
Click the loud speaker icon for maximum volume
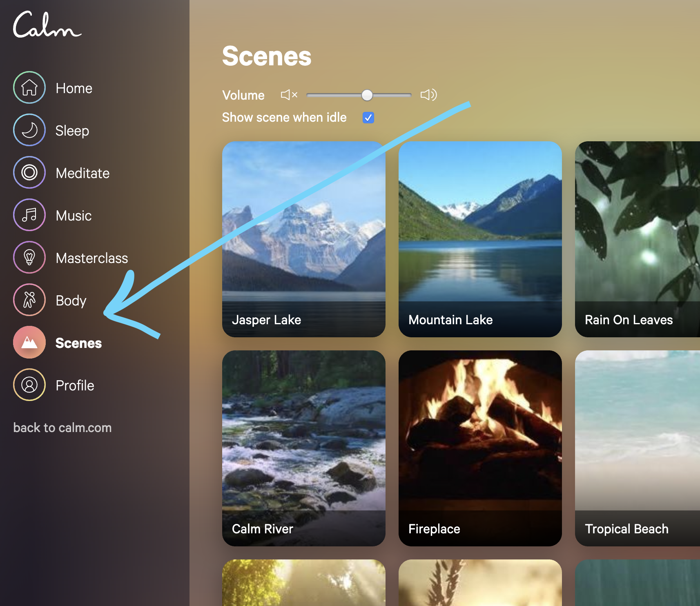429,95
